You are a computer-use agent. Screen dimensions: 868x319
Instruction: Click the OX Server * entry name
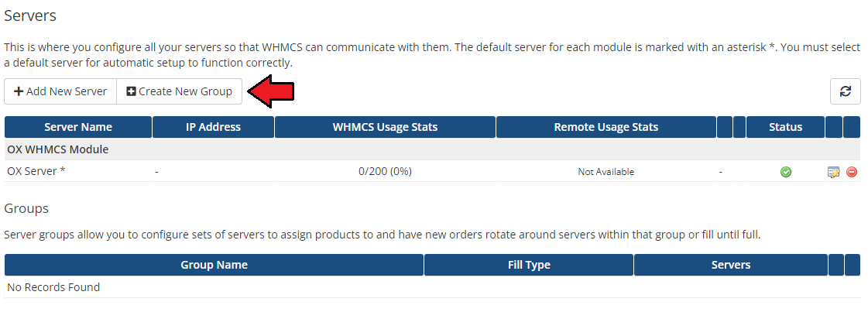(36, 171)
